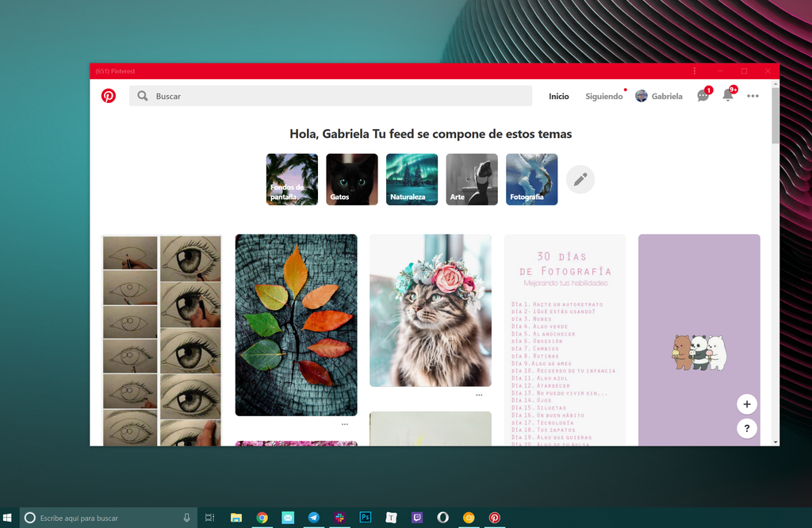Open Telegram from the taskbar
This screenshot has height=528, width=812.
[313, 517]
